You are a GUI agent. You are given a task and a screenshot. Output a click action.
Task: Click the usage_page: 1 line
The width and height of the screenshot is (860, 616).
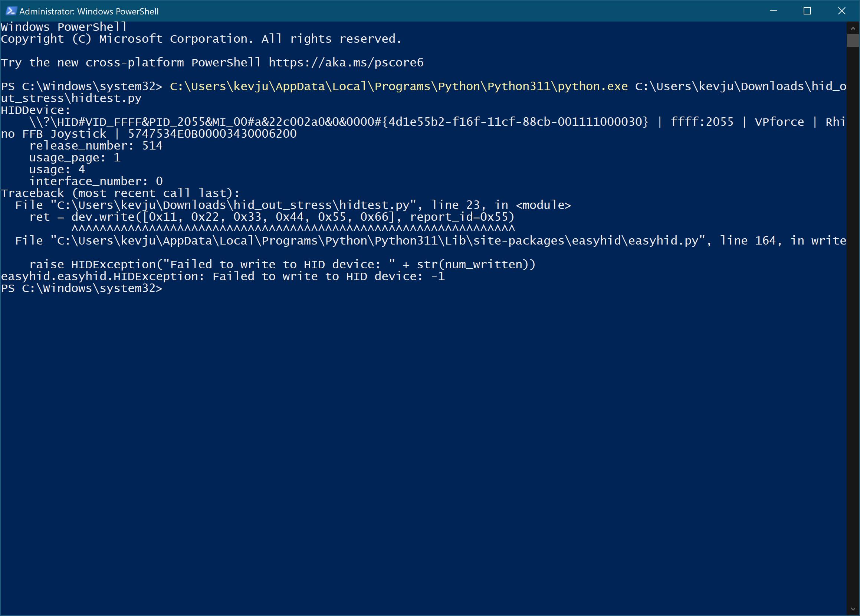75,158
